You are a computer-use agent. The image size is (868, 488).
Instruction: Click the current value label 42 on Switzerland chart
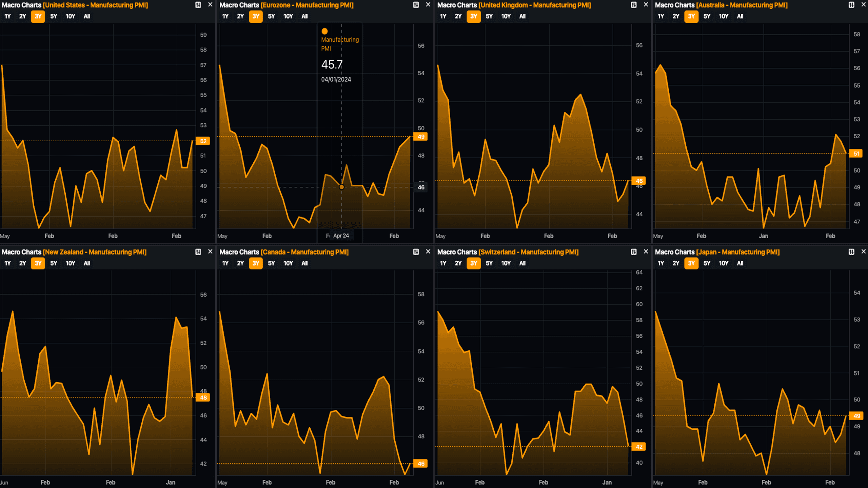point(639,447)
